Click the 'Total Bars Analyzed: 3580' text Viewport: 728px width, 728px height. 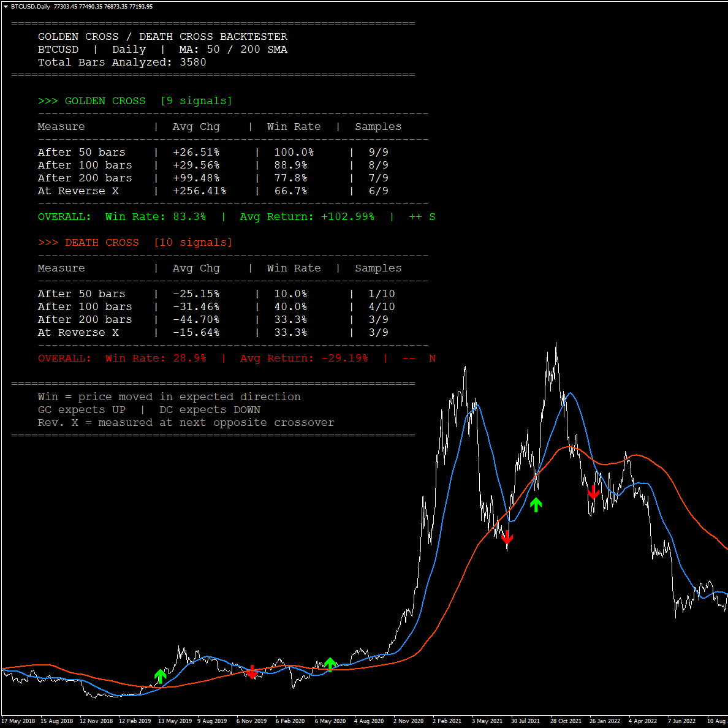coord(121,62)
